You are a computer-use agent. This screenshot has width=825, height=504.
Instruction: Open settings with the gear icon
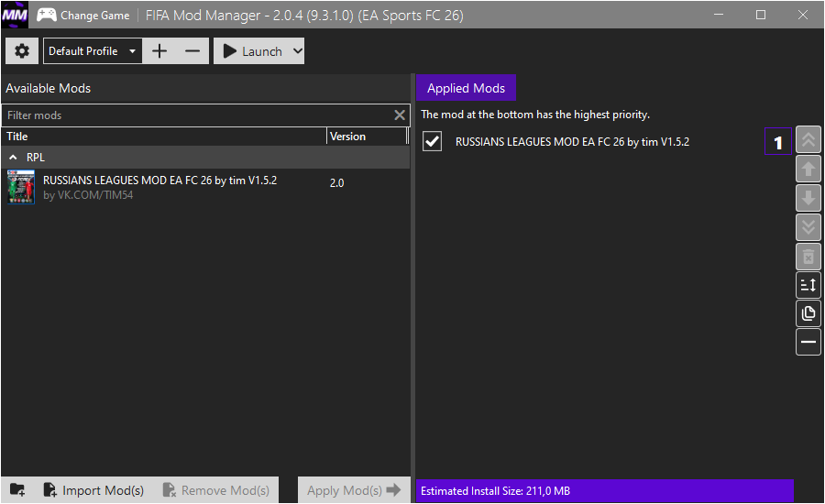(x=22, y=51)
